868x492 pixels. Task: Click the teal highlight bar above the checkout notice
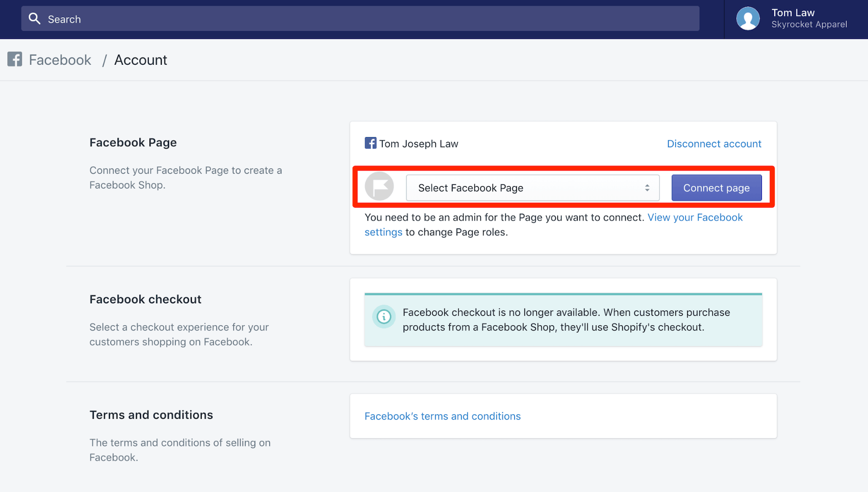point(563,294)
